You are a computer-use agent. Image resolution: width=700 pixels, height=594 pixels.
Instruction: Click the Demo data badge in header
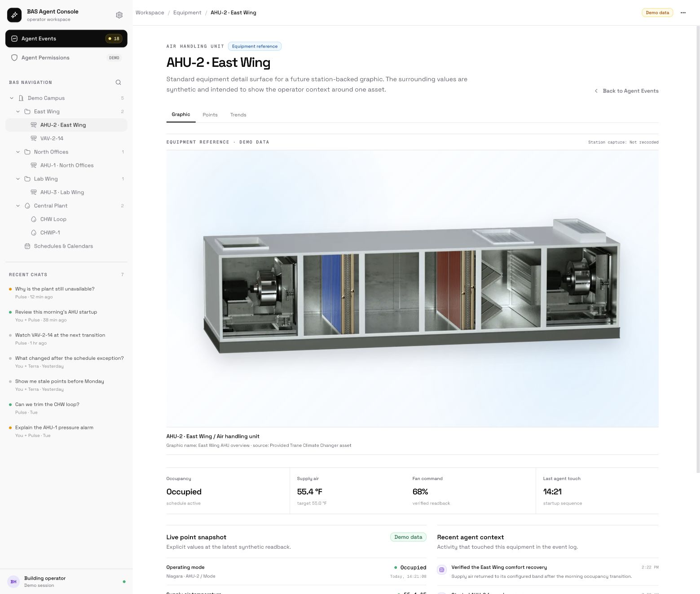(x=657, y=13)
